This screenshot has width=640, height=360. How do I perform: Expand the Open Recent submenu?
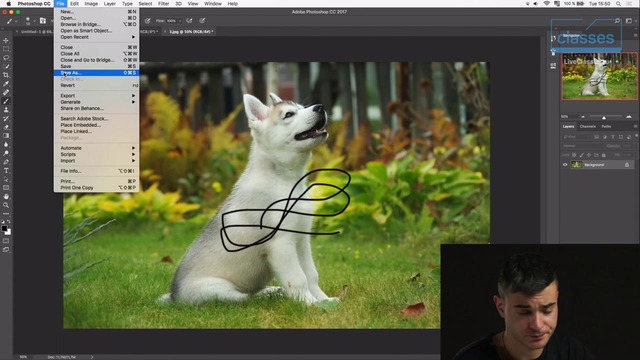click(x=96, y=37)
